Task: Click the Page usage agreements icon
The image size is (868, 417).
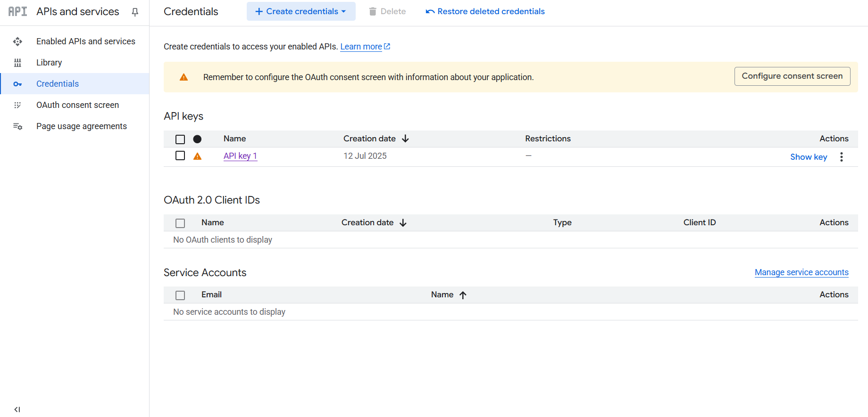Action: 17,126
